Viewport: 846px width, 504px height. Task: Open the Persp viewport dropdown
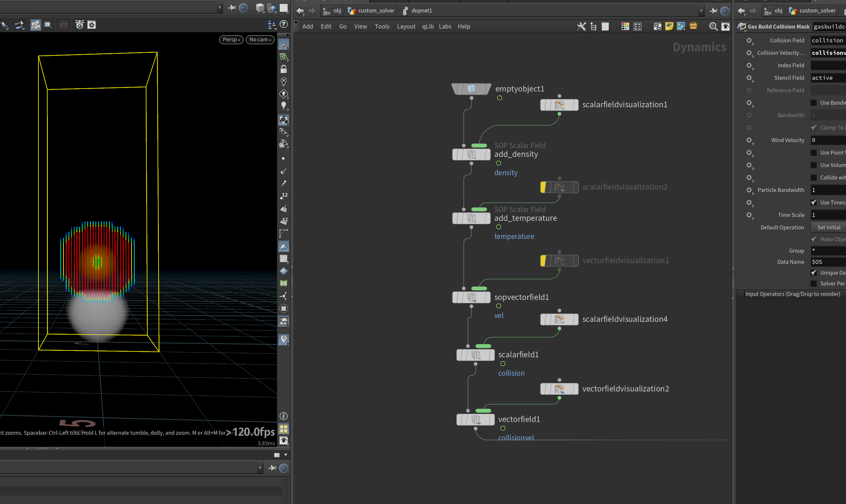point(231,40)
